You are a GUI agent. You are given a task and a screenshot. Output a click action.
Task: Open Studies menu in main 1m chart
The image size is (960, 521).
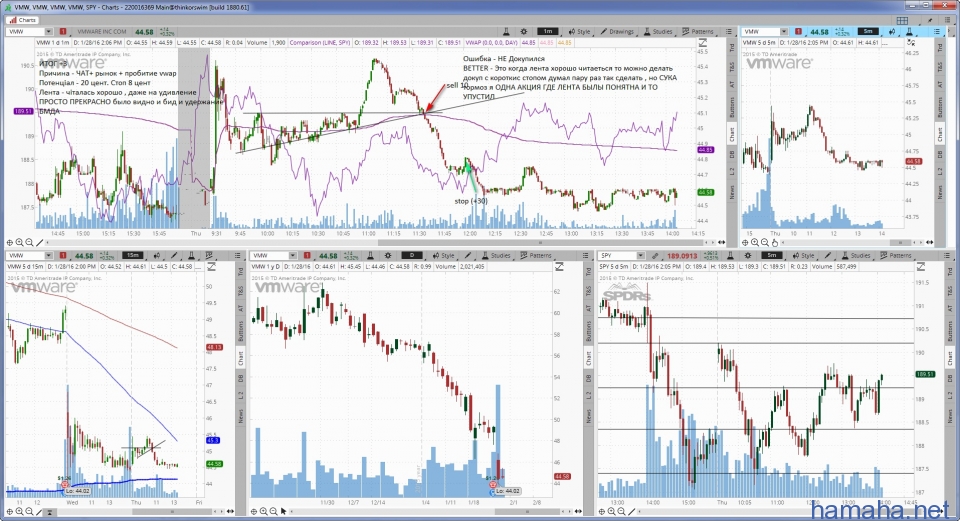point(658,32)
